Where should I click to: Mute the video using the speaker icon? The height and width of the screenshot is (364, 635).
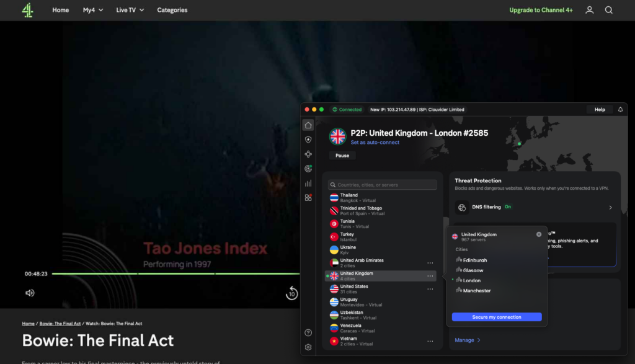[30, 293]
